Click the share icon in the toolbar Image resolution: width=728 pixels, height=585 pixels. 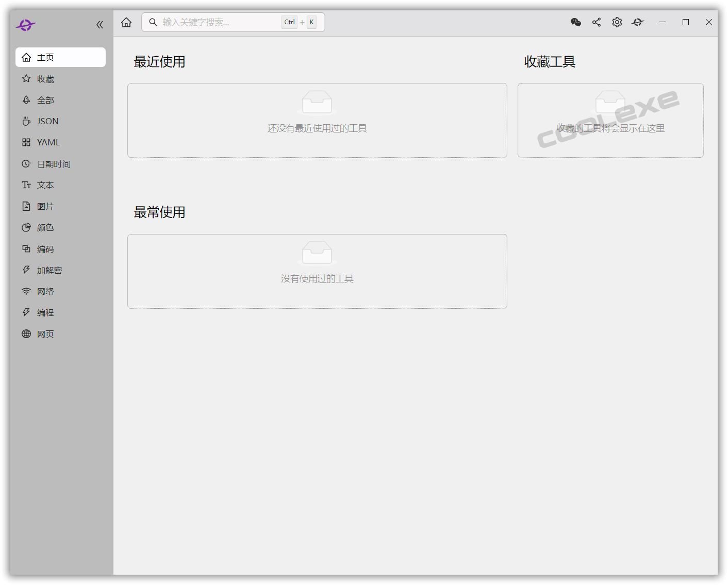pyautogui.click(x=596, y=22)
